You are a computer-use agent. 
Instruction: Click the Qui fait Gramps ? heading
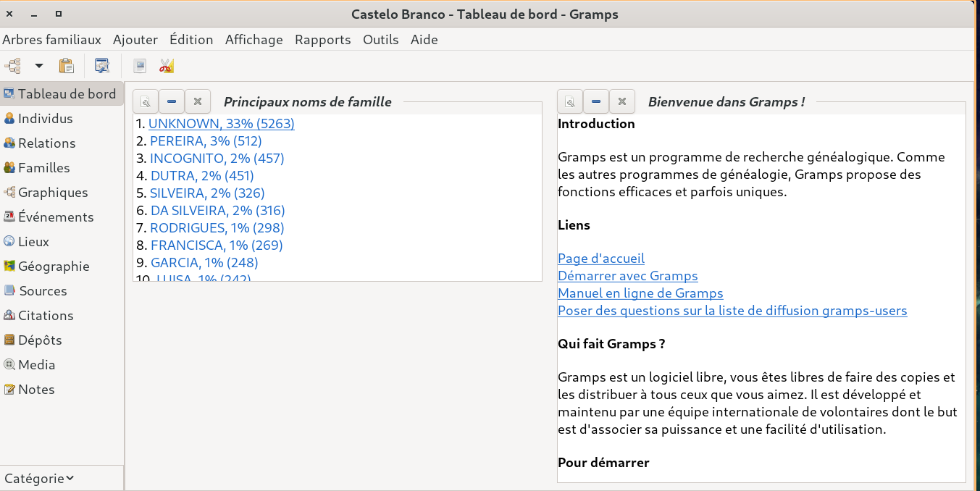pyautogui.click(x=611, y=344)
